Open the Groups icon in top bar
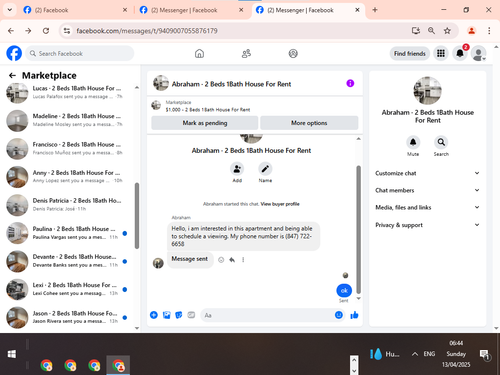The width and height of the screenshot is (500, 375). pyautogui.click(x=293, y=53)
